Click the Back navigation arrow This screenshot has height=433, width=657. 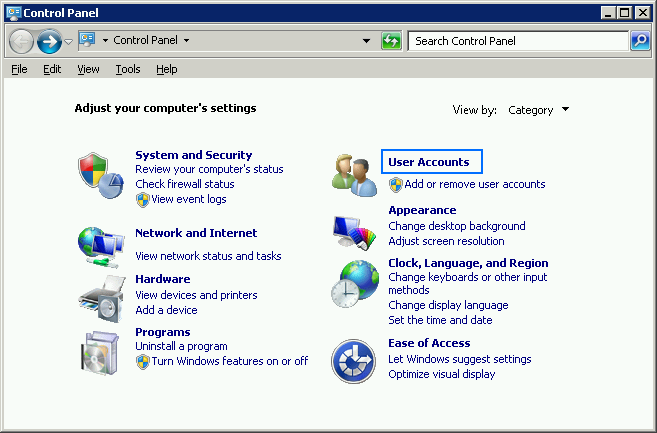[21, 41]
